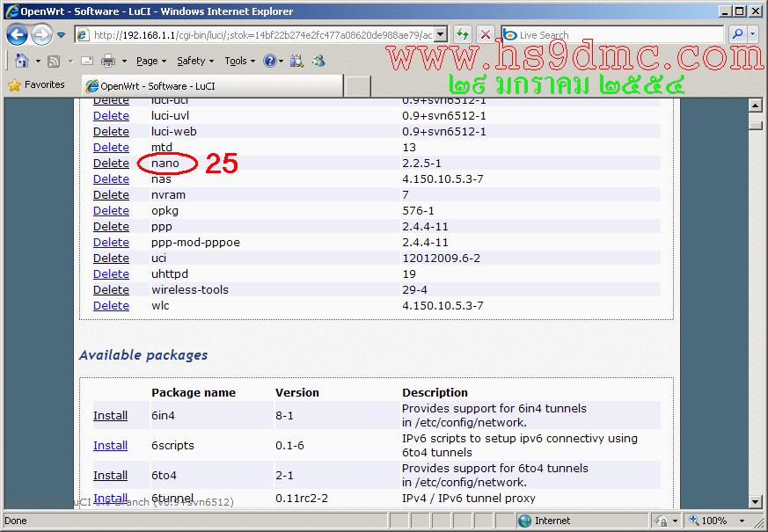Delete the ppp package
The image size is (768, 532).
111,227
